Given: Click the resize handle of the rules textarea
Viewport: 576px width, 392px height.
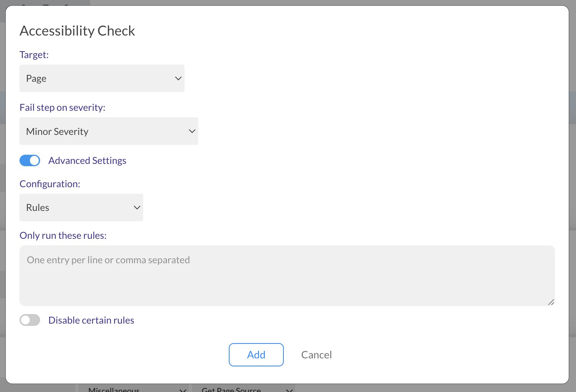Looking at the screenshot, I should coord(551,302).
